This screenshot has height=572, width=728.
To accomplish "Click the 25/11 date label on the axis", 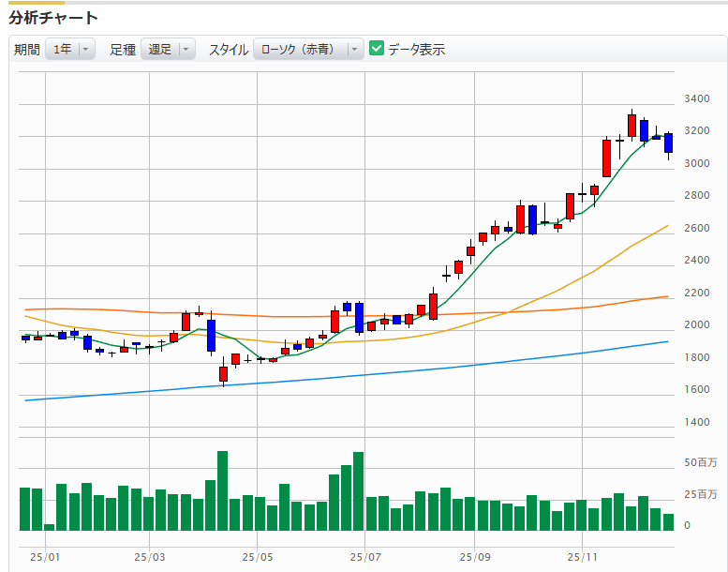I will pos(583,556).
